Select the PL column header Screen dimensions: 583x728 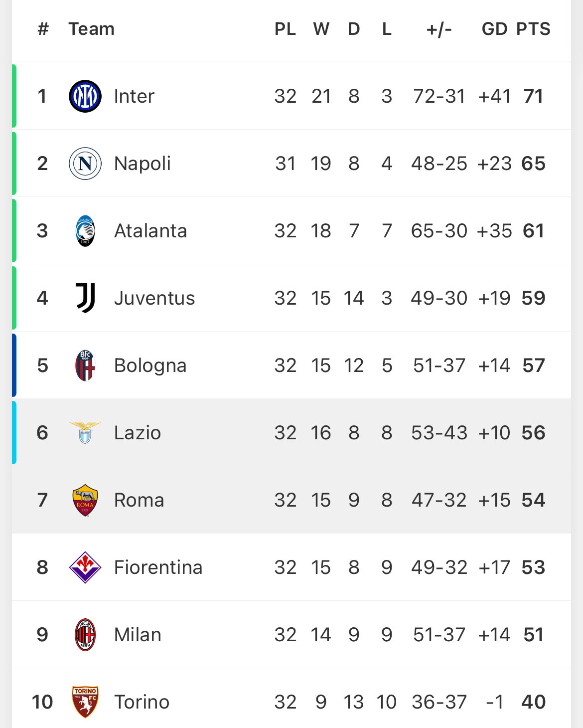tap(286, 29)
